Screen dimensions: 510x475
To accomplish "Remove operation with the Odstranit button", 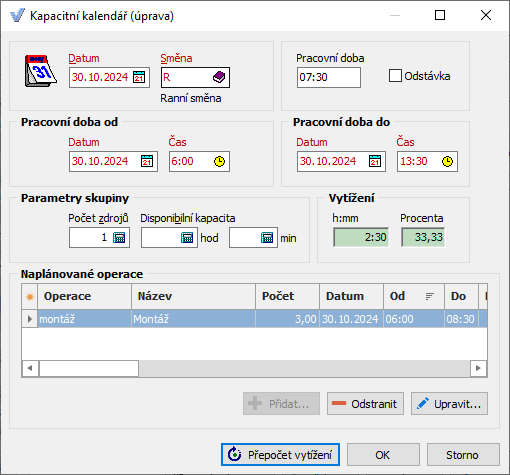I will (365, 404).
